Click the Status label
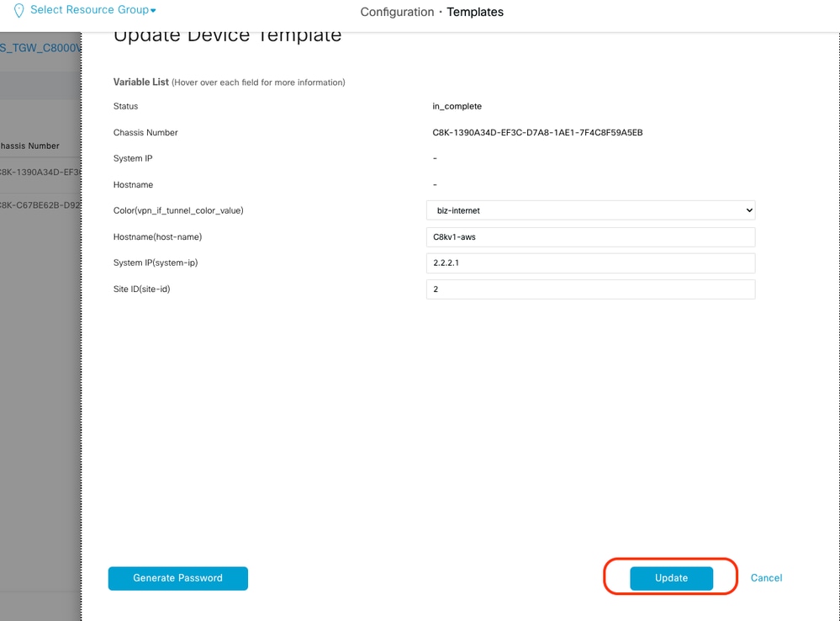Image resolution: width=840 pixels, height=621 pixels. click(x=125, y=106)
